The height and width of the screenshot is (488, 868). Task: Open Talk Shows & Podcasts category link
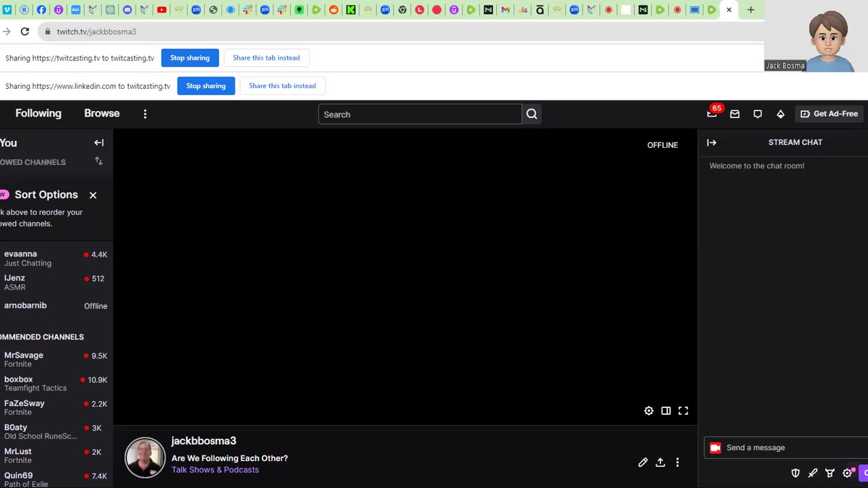(215, 470)
